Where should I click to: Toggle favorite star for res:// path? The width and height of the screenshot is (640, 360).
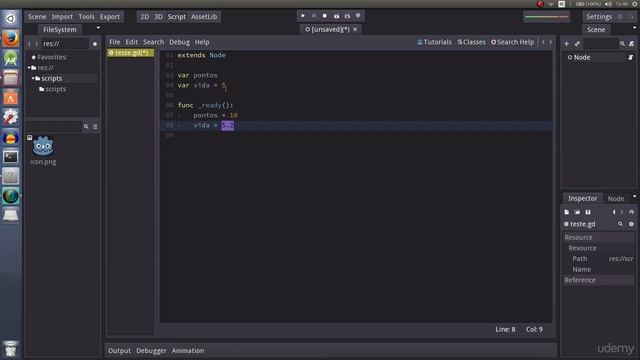point(95,44)
